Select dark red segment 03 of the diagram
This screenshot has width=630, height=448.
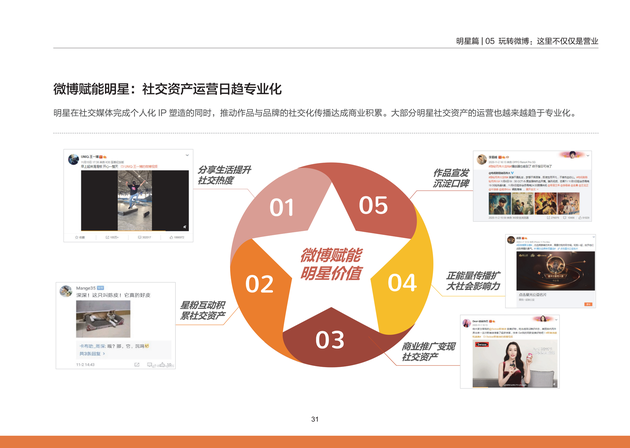(x=330, y=340)
